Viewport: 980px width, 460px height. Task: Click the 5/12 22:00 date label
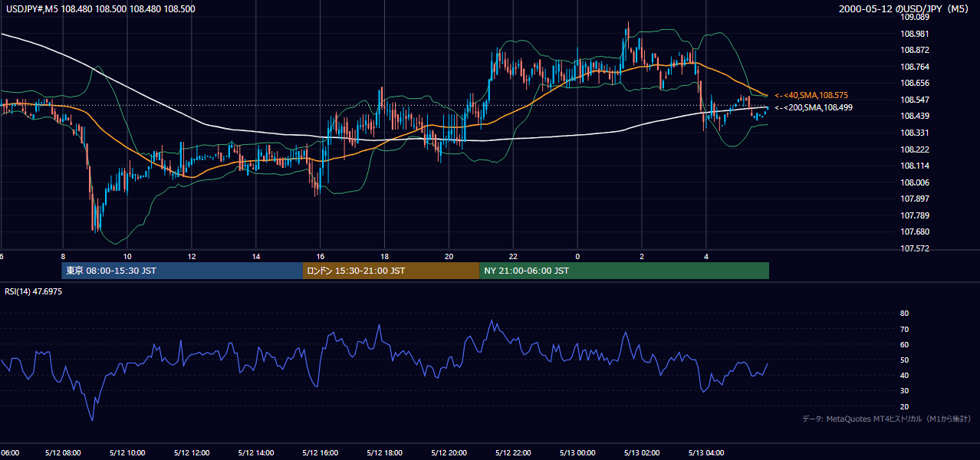coord(514,453)
